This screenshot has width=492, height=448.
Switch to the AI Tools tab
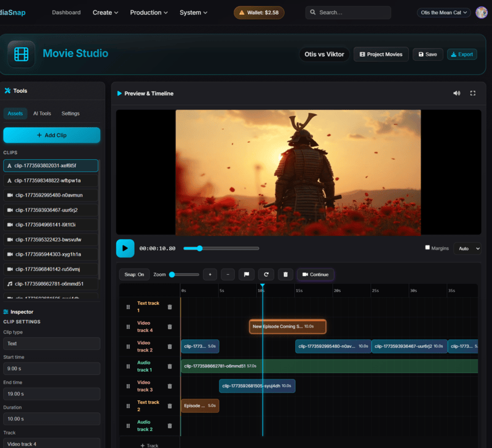(x=41, y=113)
